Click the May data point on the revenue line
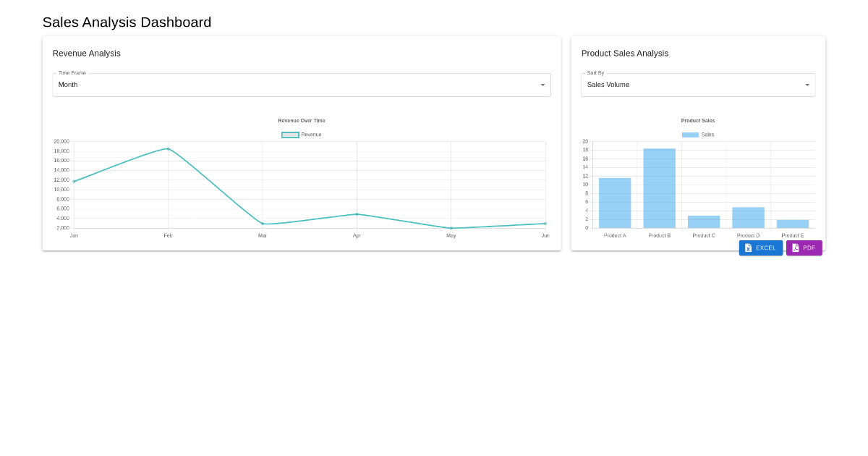Image resolution: width=868 pixels, height=456 pixels. [451, 228]
